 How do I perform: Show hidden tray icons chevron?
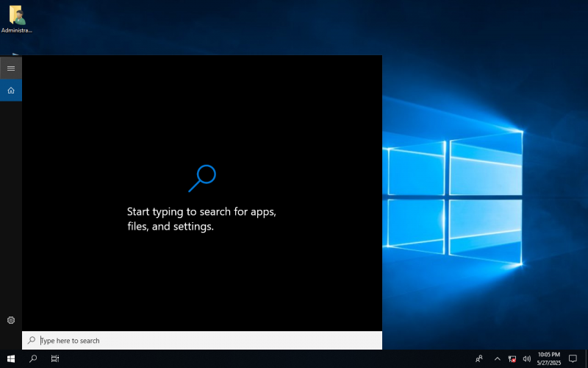coord(498,359)
